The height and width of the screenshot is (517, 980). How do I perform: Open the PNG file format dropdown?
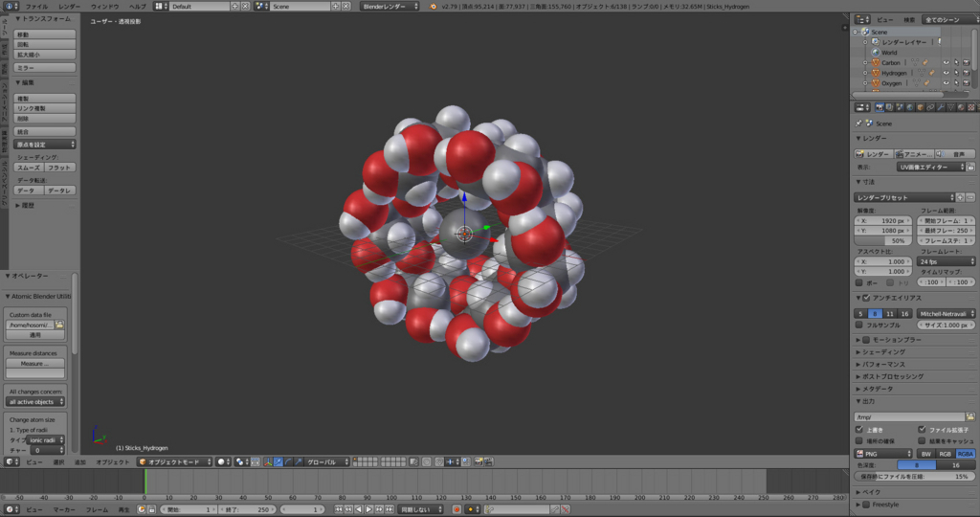point(883,454)
